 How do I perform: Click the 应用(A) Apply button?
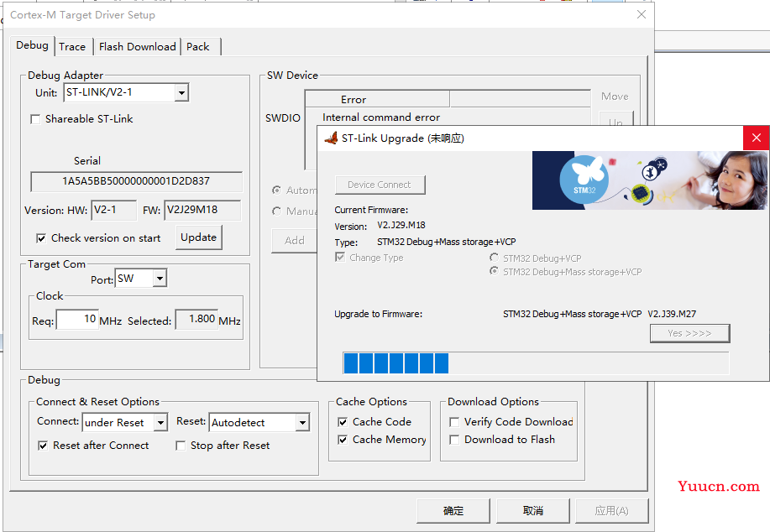pyautogui.click(x=612, y=511)
